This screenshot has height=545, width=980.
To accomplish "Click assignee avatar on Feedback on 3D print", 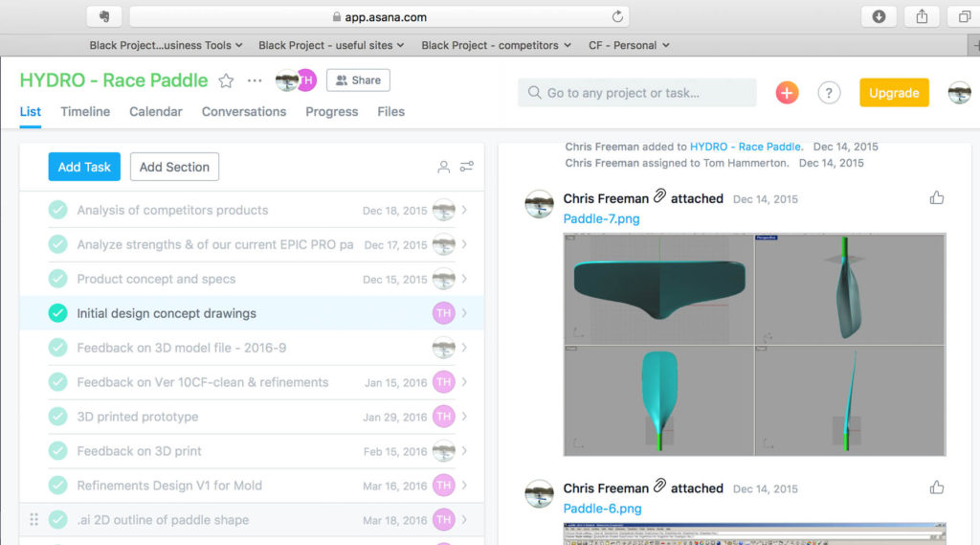I will pyautogui.click(x=444, y=450).
